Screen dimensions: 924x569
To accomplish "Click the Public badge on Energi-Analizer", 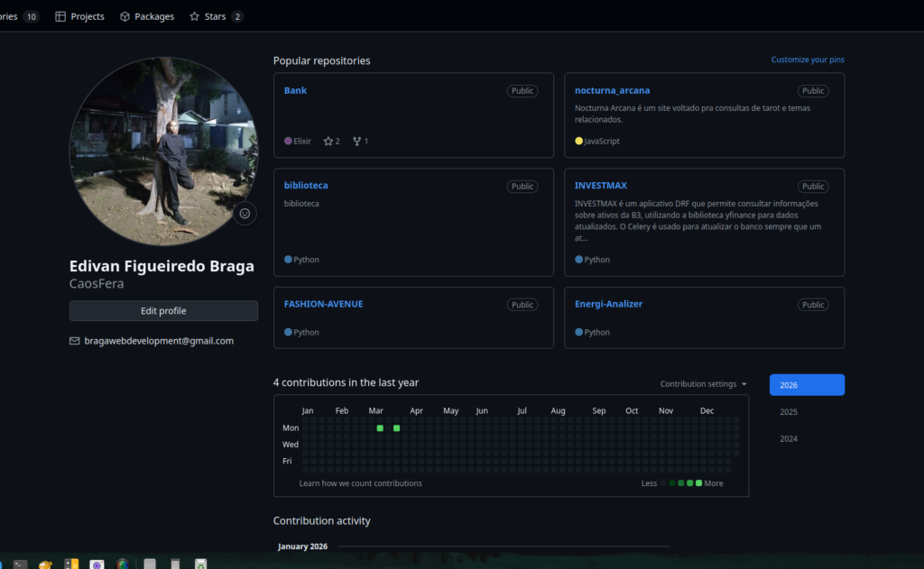I will (x=813, y=305).
